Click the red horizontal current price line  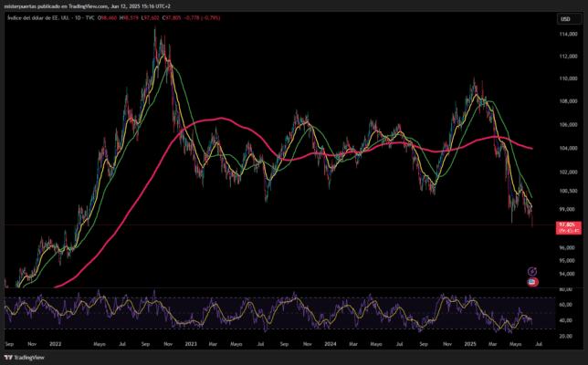point(274,225)
